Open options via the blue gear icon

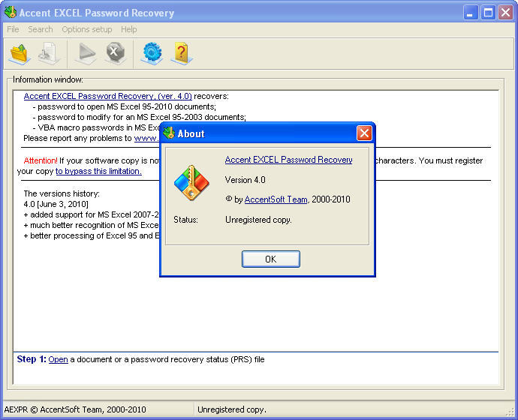(x=152, y=54)
